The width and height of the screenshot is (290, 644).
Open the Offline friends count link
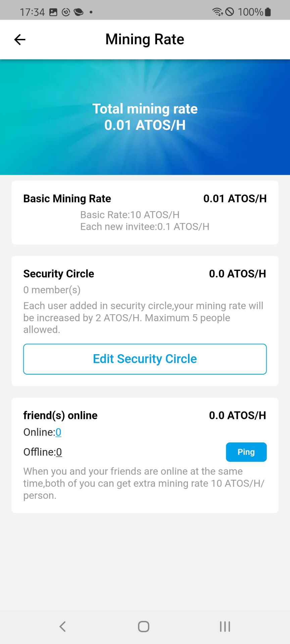pos(59,452)
